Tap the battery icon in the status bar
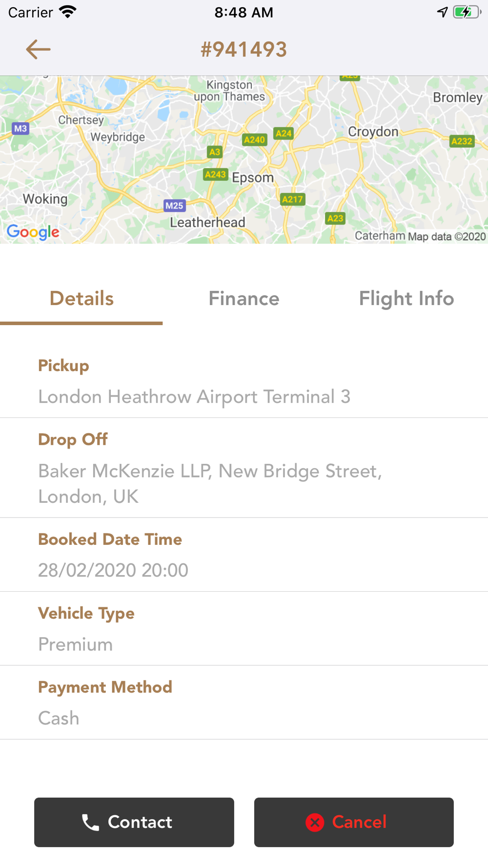This screenshot has height=868, width=488. click(467, 12)
